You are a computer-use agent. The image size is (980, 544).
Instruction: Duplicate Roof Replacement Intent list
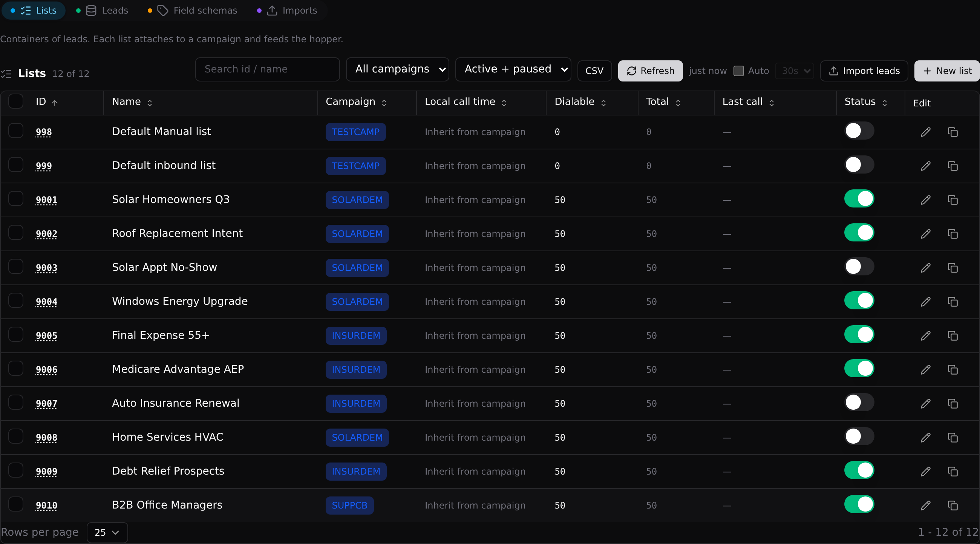point(952,234)
